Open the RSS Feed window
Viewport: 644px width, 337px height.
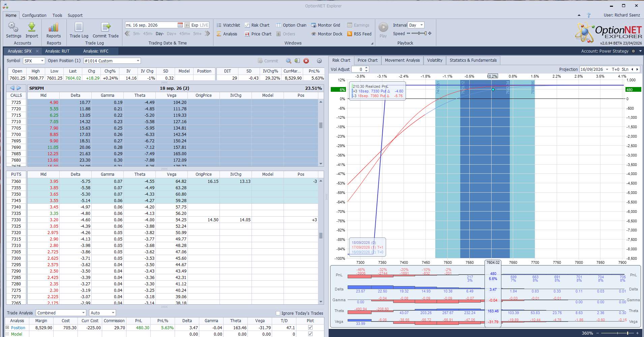click(x=359, y=34)
